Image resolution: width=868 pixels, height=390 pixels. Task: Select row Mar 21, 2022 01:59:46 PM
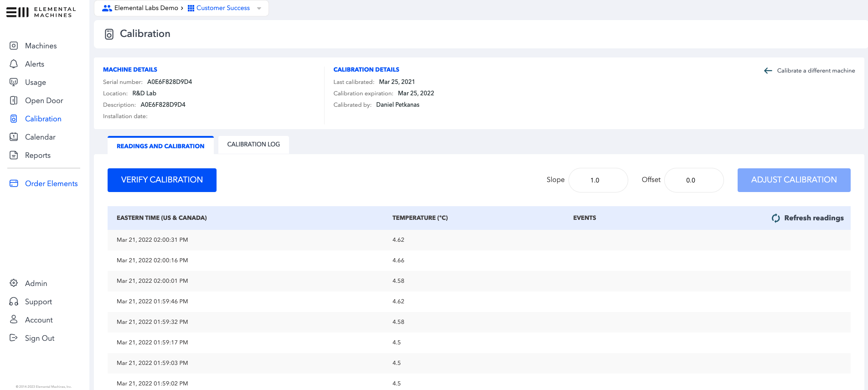coord(479,302)
